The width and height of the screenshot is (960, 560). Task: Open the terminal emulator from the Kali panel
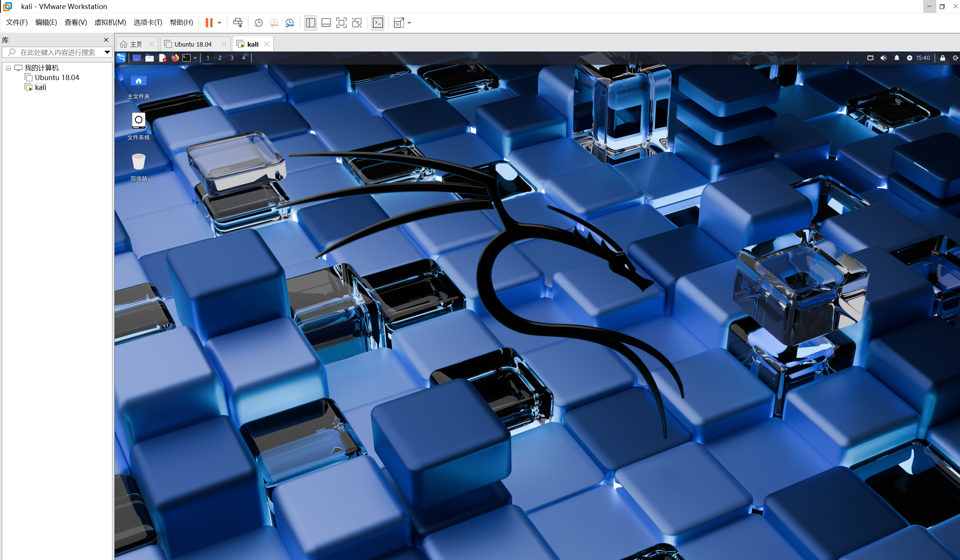pyautogui.click(x=186, y=58)
